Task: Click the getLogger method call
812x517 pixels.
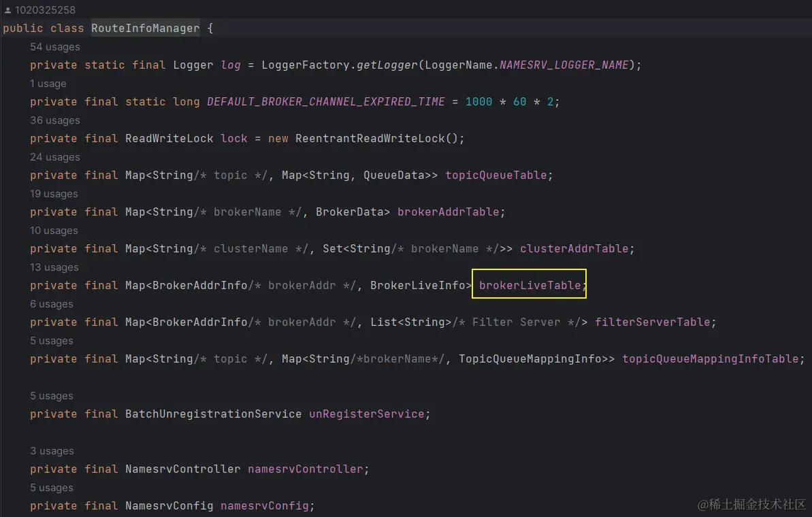Action: (387, 65)
